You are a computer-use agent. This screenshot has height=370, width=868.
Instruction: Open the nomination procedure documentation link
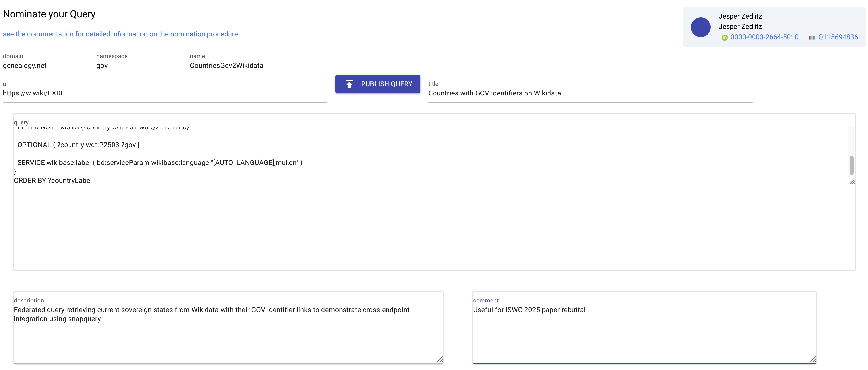120,34
